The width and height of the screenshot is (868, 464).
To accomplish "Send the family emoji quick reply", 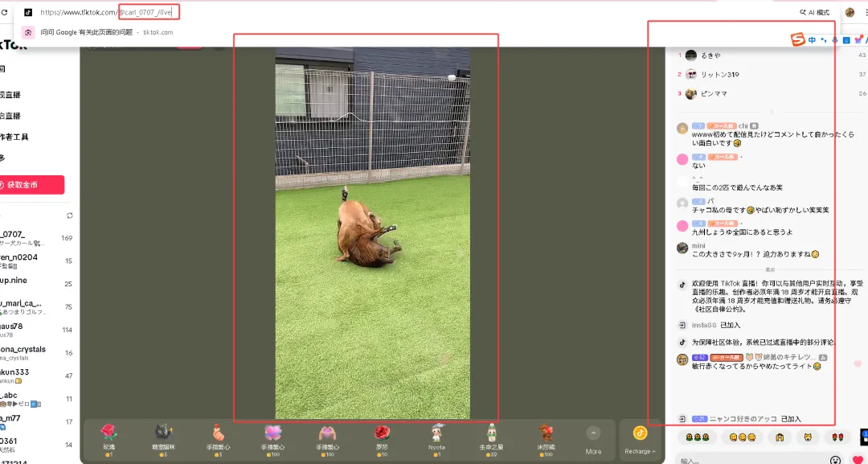I will tap(780, 437).
